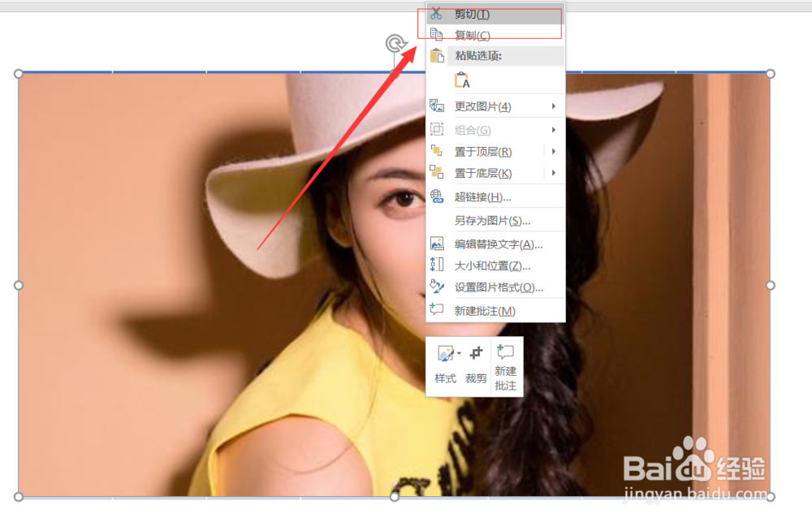Open the 样式 picture styles button
Image resolution: width=812 pixels, height=522 pixels.
(x=445, y=365)
